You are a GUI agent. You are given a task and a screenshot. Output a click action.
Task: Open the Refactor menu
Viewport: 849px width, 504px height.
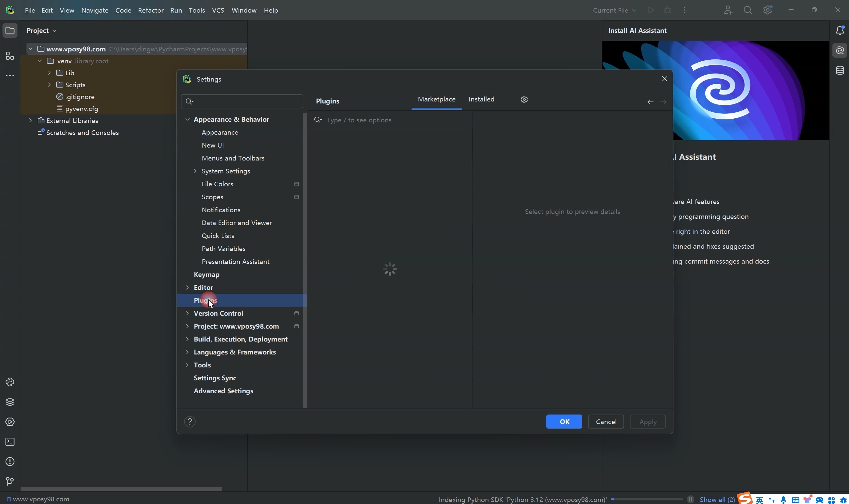coord(151,10)
